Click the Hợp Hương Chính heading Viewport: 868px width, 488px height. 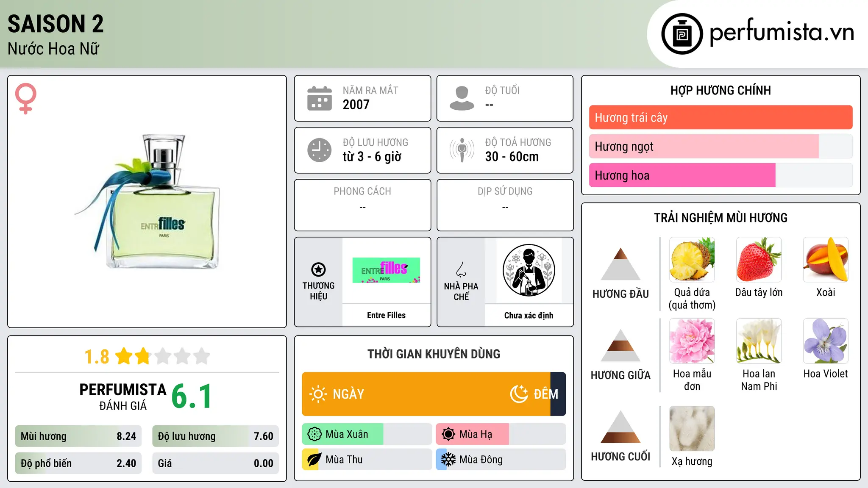[x=721, y=90]
